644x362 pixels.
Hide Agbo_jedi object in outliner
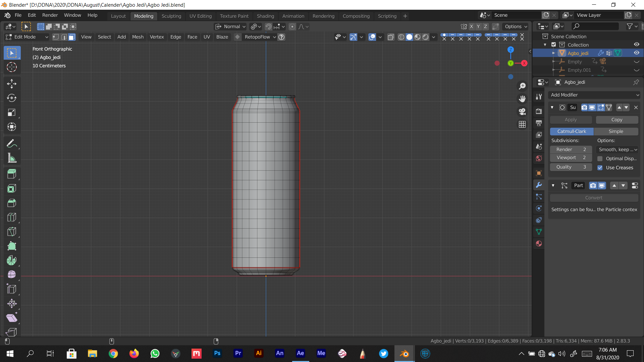(x=636, y=53)
